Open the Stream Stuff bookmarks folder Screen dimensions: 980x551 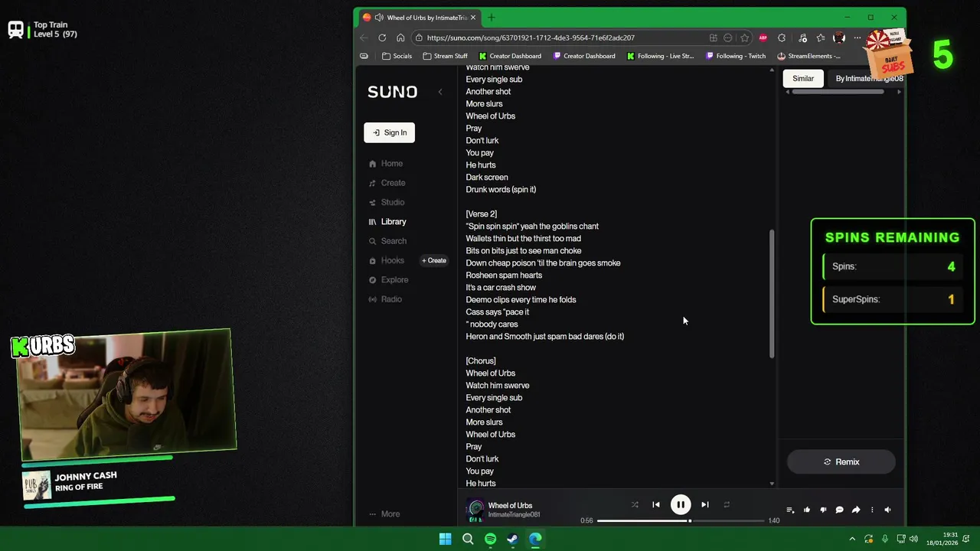click(445, 56)
